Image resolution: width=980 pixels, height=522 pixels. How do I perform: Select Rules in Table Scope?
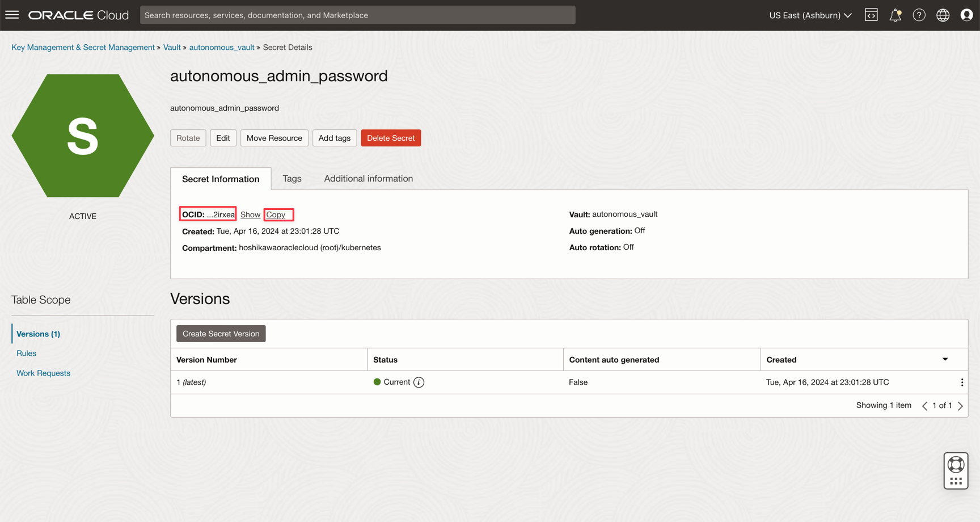point(26,353)
